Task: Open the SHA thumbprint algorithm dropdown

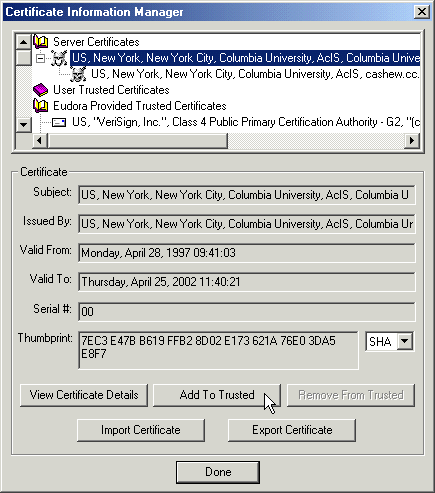Action: coord(405,341)
